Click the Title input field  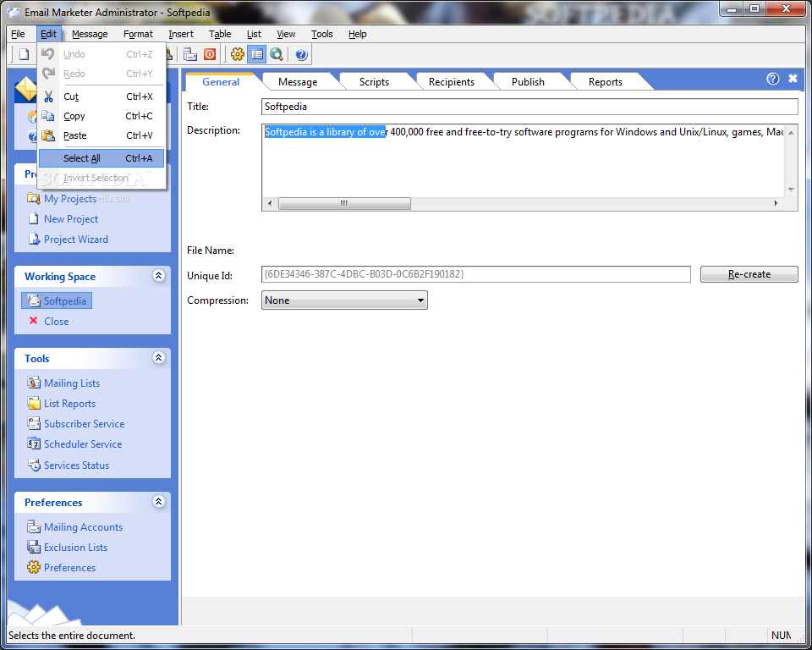pyautogui.click(x=529, y=107)
